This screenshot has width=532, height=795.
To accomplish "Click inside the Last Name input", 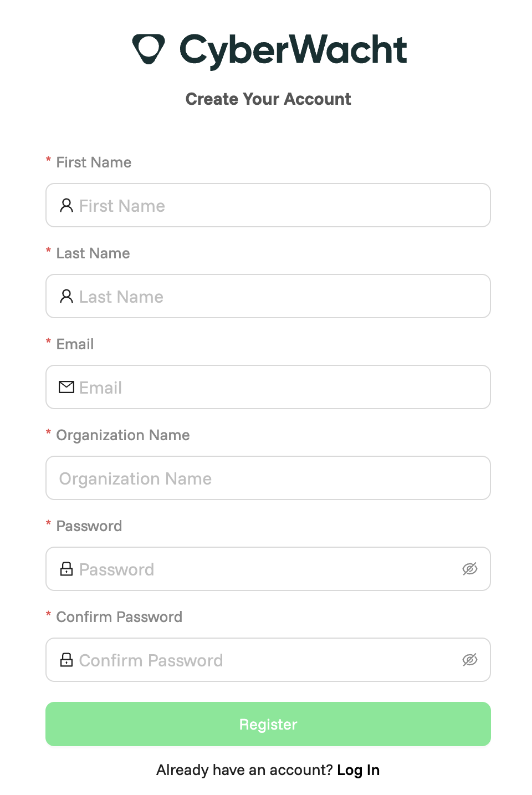I will point(249,296).
